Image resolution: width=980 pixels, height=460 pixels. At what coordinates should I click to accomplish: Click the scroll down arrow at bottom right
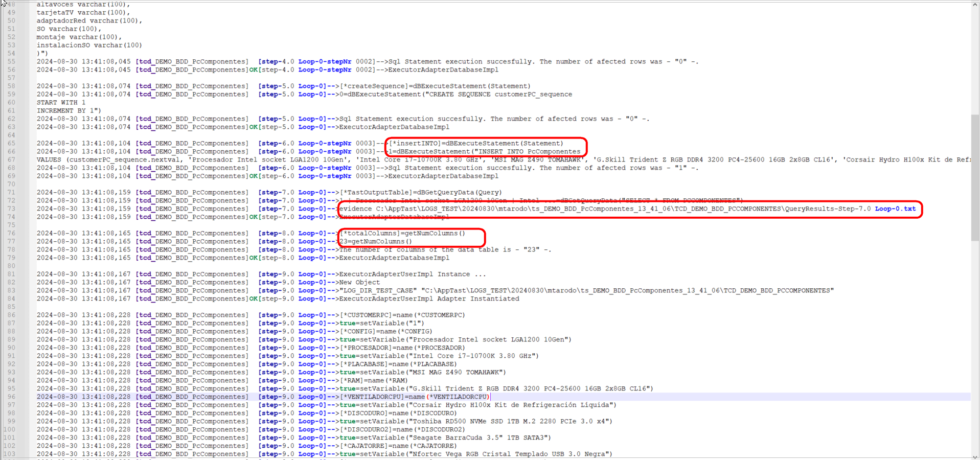click(975, 456)
